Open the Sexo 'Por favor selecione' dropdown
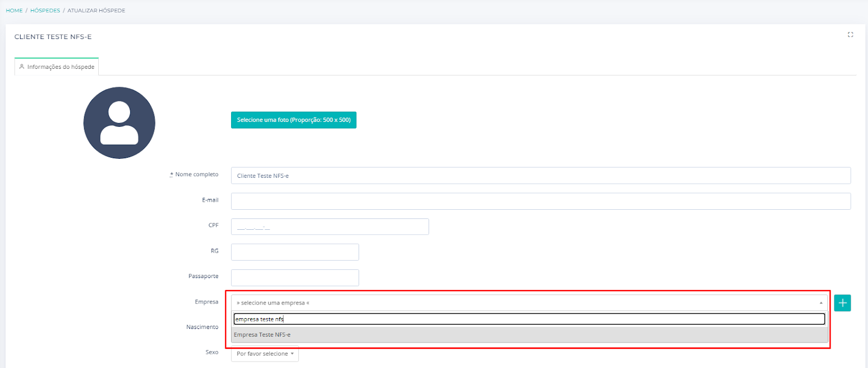 265,354
